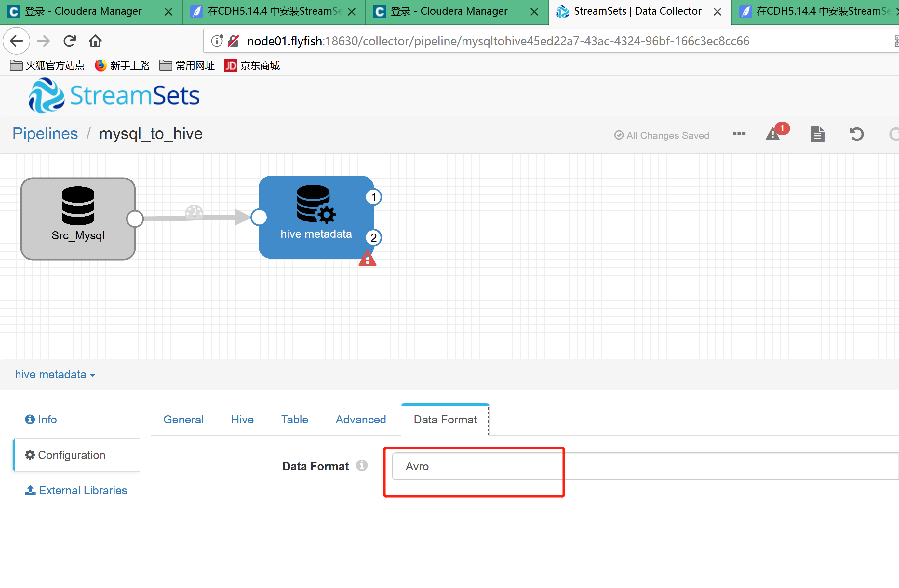Viewport: 899px width, 588px height.
Task: Click the mysql_to_hive pipeline title
Action: [x=151, y=134]
